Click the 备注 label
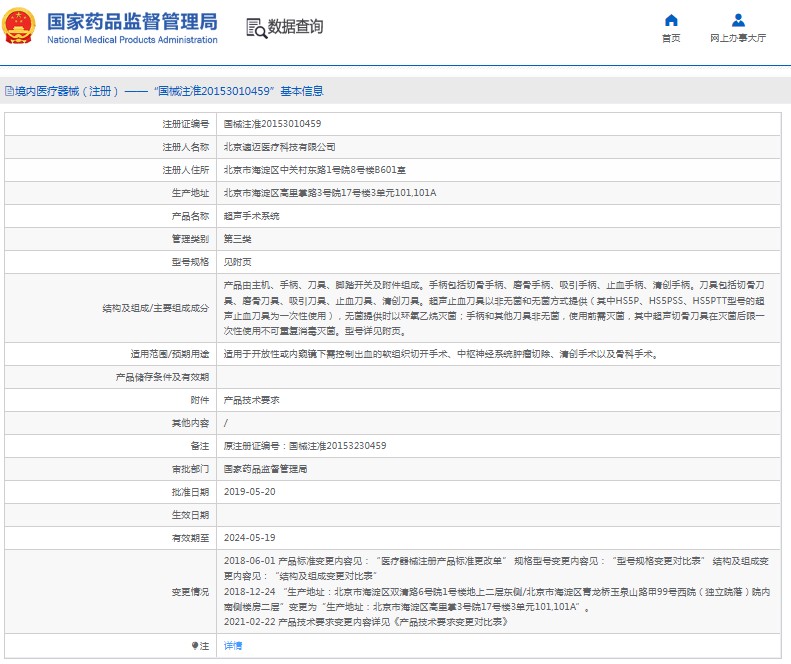 pos(200,446)
